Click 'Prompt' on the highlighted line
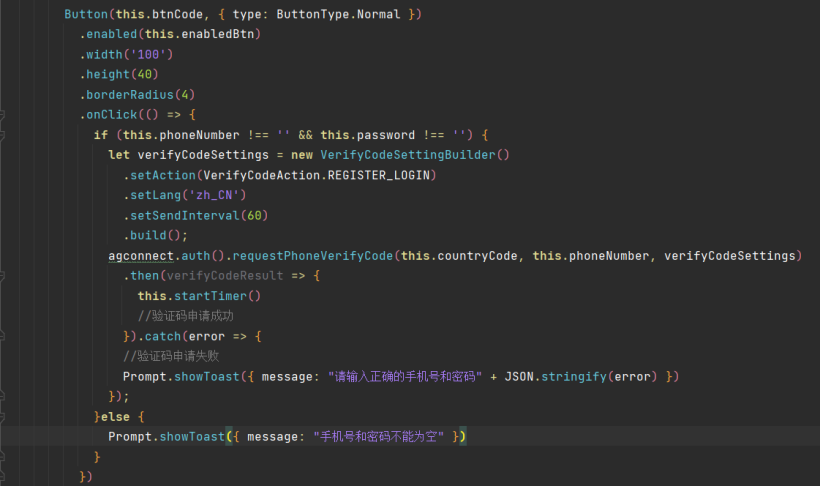 tap(130, 437)
